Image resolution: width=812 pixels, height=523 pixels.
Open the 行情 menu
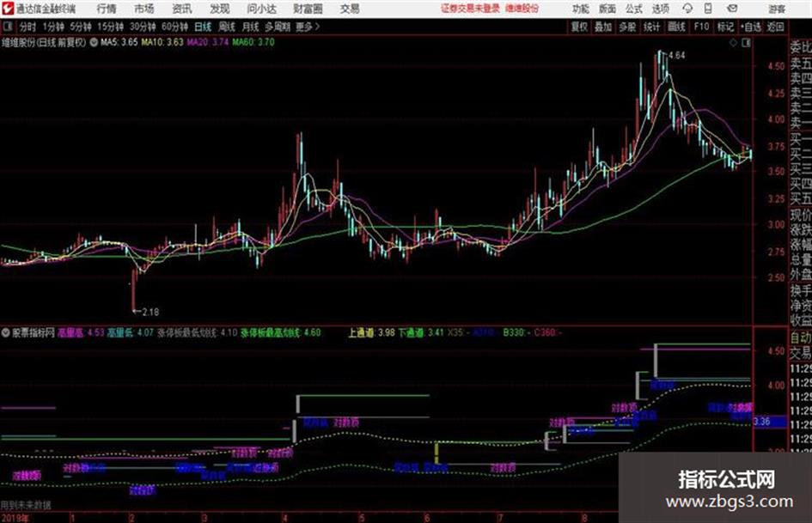click(107, 9)
